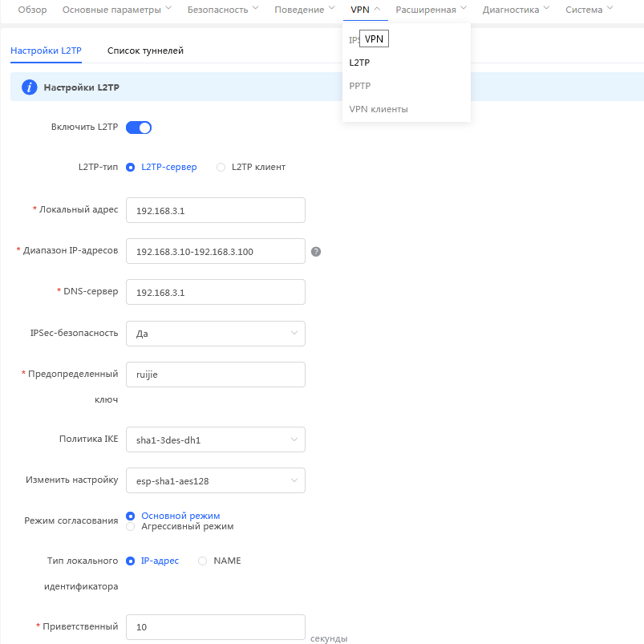Click the blue info icon beside Настройки L2TP
644x644 pixels.
click(29, 87)
